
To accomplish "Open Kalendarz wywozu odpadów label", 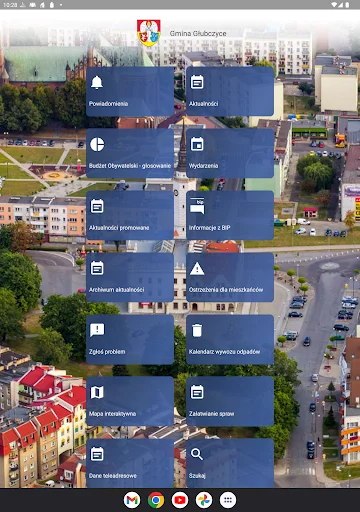I will 225,352.
